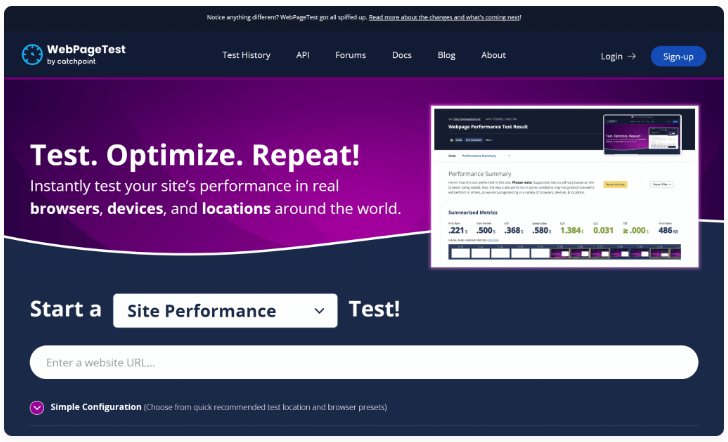Follow the 'Read more about the changes' link

444,17
